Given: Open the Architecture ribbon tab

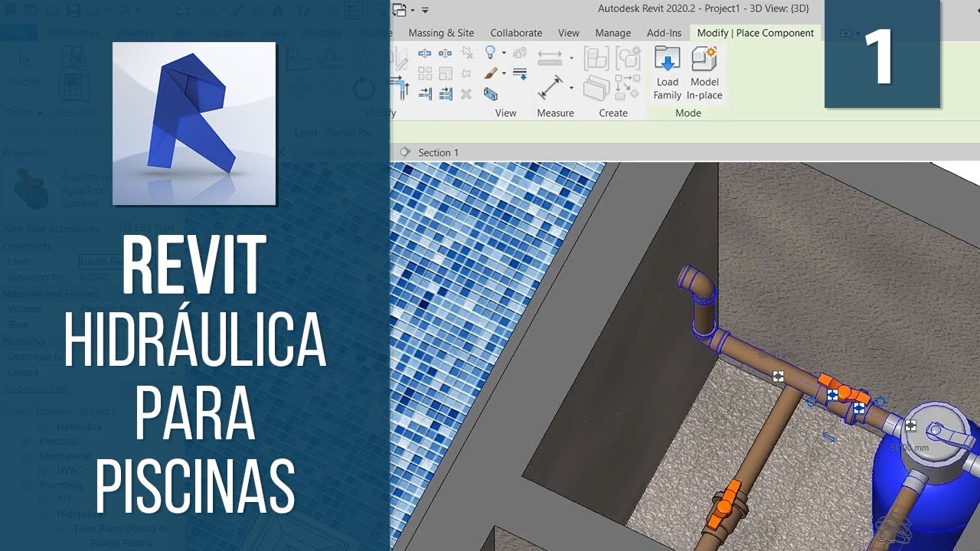Looking at the screenshot, I should click(x=73, y=33).
